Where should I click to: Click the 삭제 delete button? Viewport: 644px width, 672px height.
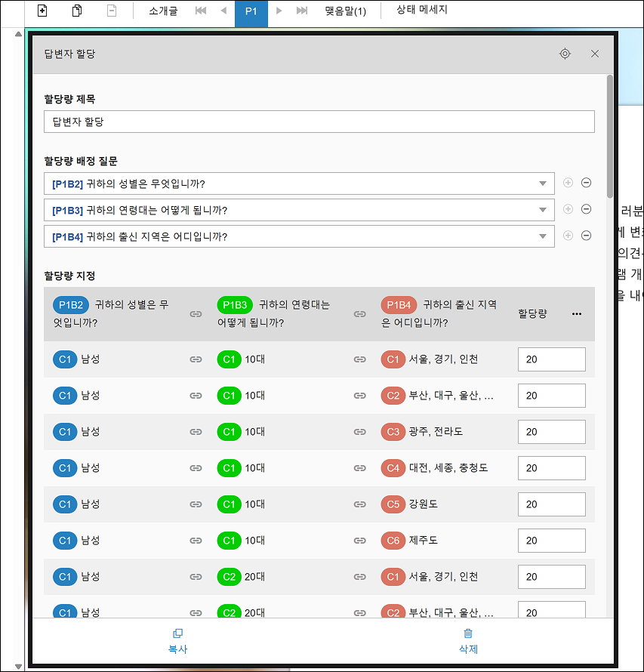(x=468, y=642)
